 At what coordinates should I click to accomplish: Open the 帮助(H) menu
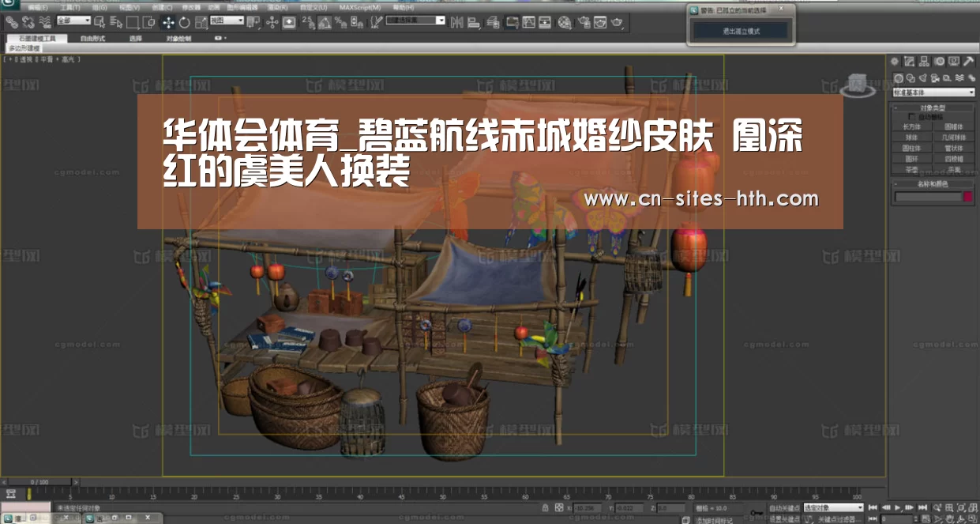[403, 7]
